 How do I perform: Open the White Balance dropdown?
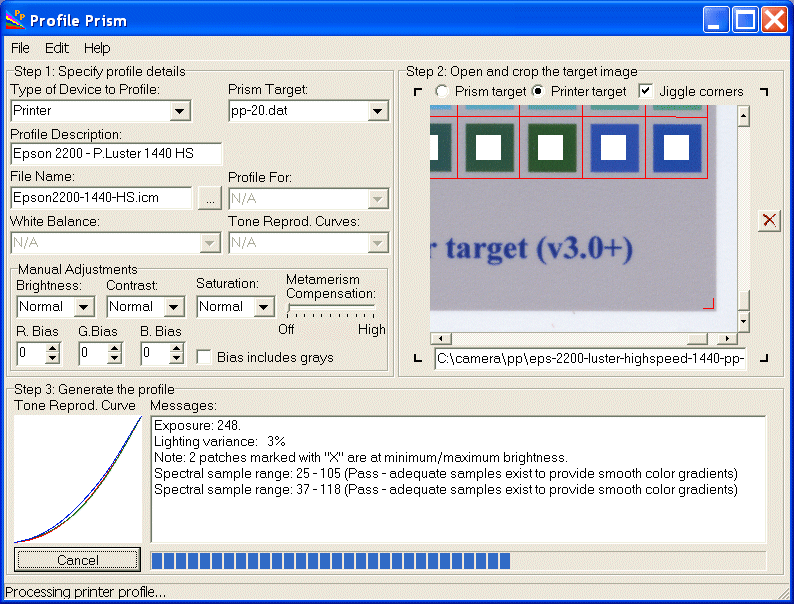(x=210, y=243)
